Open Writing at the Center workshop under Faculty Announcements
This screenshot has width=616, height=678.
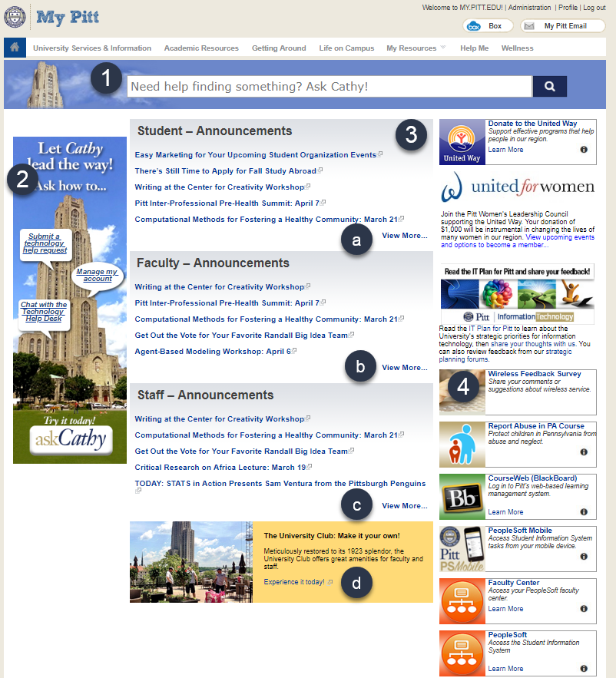pos(220,286)
